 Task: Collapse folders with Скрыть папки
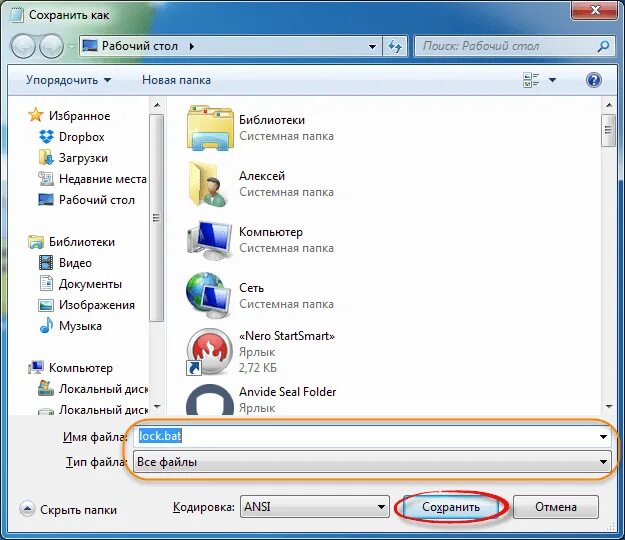[68, 510]
